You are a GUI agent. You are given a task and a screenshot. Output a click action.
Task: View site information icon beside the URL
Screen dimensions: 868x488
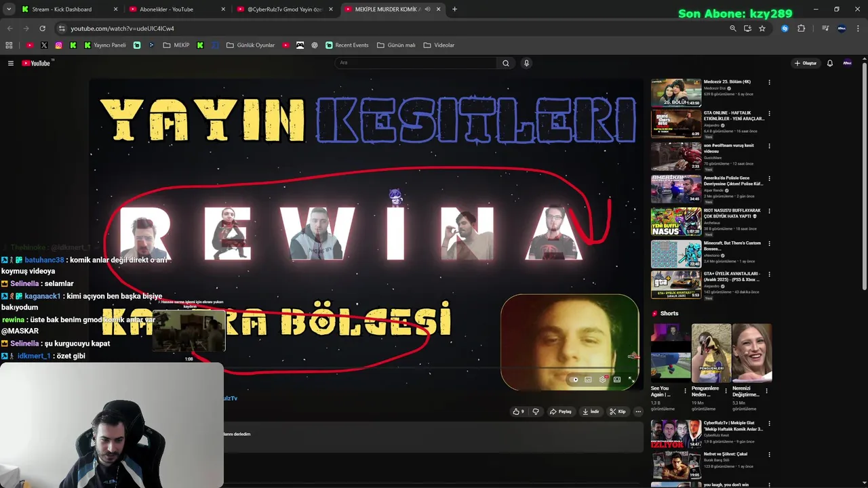tap(62, 28)
